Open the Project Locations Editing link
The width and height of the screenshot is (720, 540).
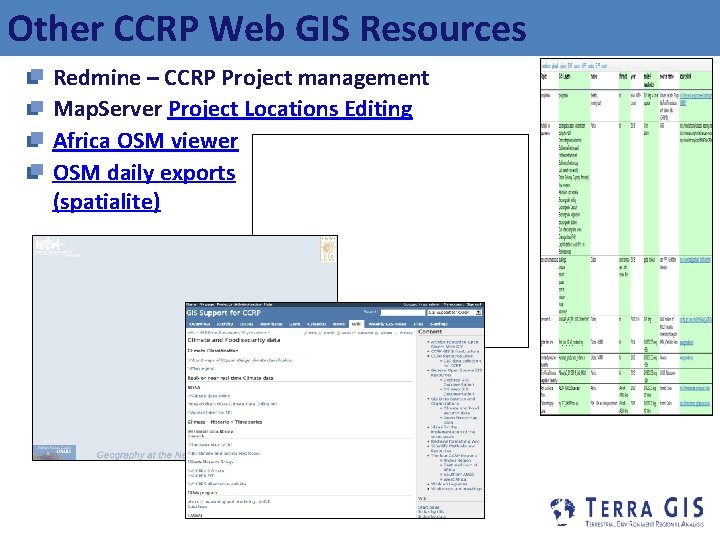click(x=290, y=110)
